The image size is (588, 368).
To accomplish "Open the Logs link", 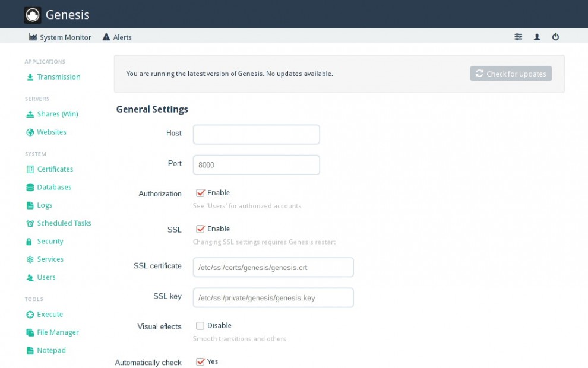I will 39,205.
